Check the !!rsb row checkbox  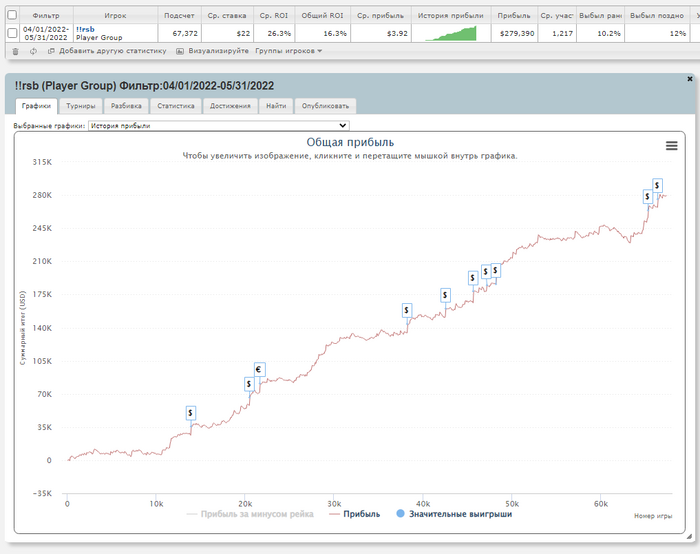[12, 33]
